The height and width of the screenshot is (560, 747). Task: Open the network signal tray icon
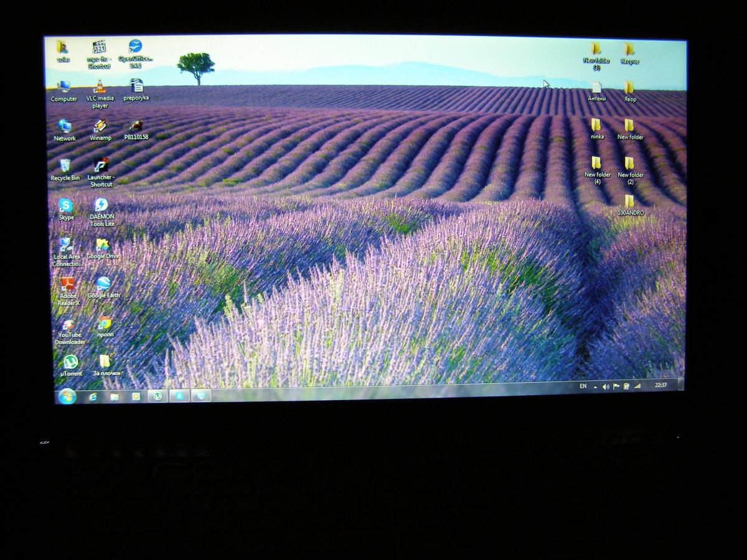pyautogui.click(x=637, y=386)
